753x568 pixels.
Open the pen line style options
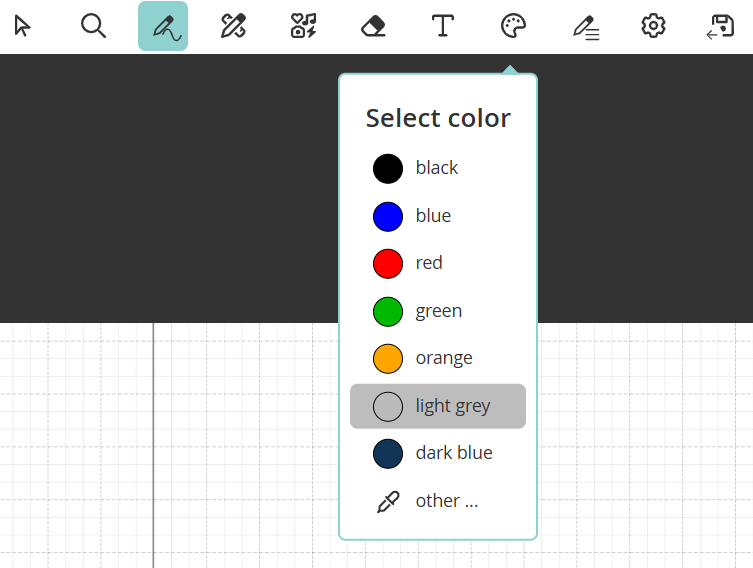tap(585, 26)
